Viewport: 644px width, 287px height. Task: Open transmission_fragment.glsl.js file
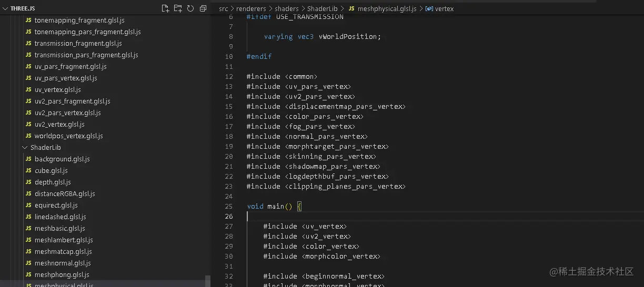[78, 44]
